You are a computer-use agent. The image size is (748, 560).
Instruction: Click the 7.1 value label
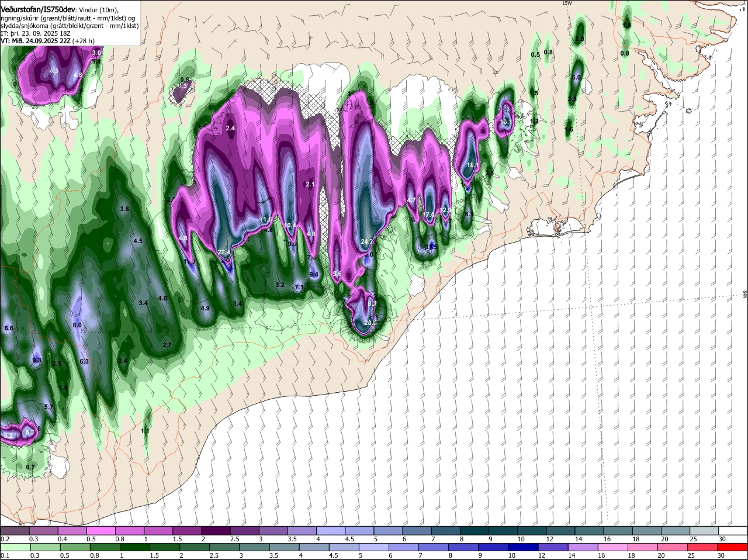coord(299,287)
